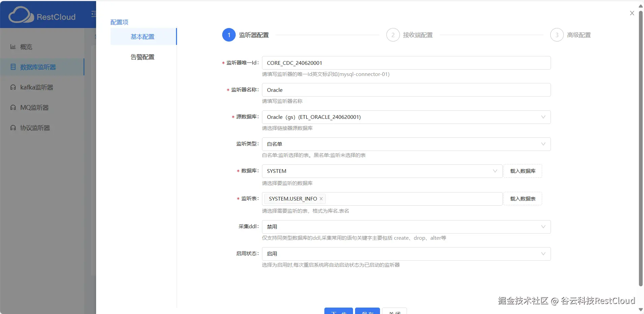Viewport: 644px width, 314px height.
Task: Click the hint text 请填写监听器名称
Action: click(x=282, y=101)
